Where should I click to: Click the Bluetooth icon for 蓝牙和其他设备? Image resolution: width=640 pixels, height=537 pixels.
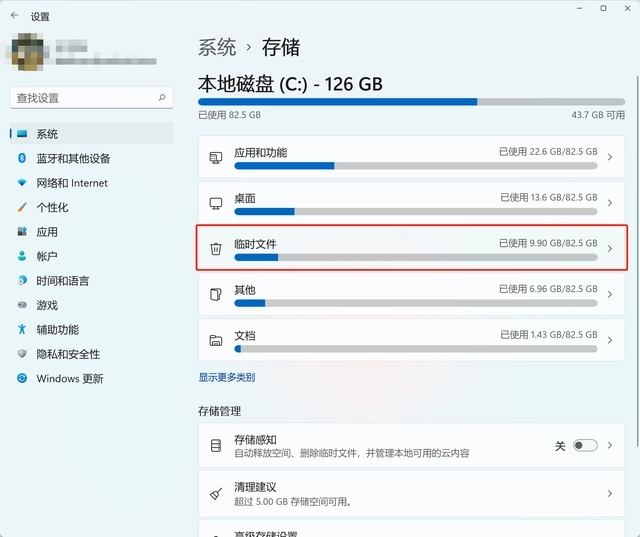[x=22, y=158]
